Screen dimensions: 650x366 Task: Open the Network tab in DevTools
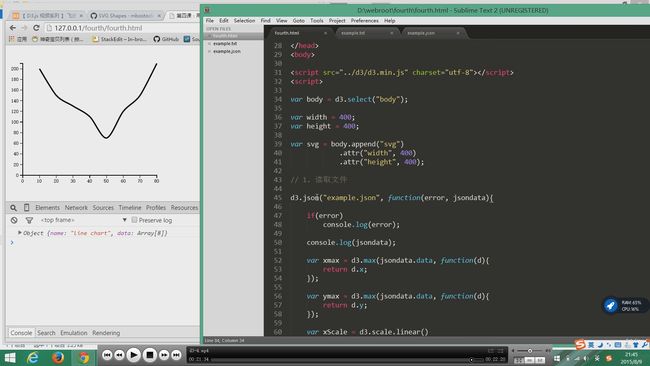(76, 208)
